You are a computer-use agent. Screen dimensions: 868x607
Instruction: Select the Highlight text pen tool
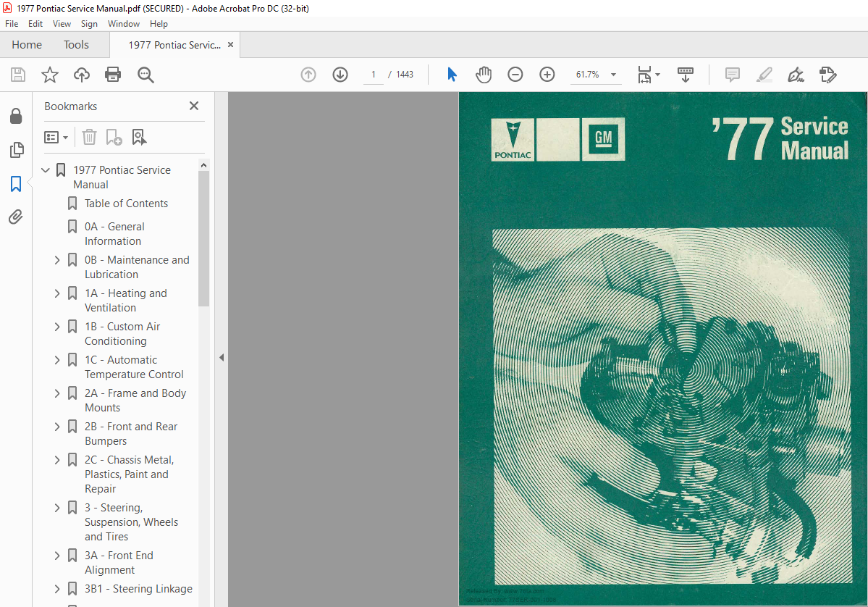(x=764, y=74)
